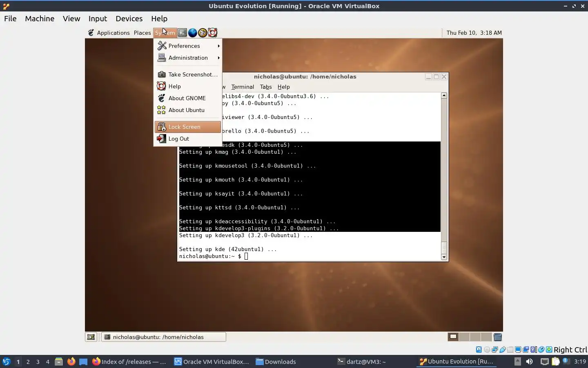Image resolution: width=588 pixels, height=368 pixels.
Task: Open the web browser globe launcher
Action: point(192,33)
